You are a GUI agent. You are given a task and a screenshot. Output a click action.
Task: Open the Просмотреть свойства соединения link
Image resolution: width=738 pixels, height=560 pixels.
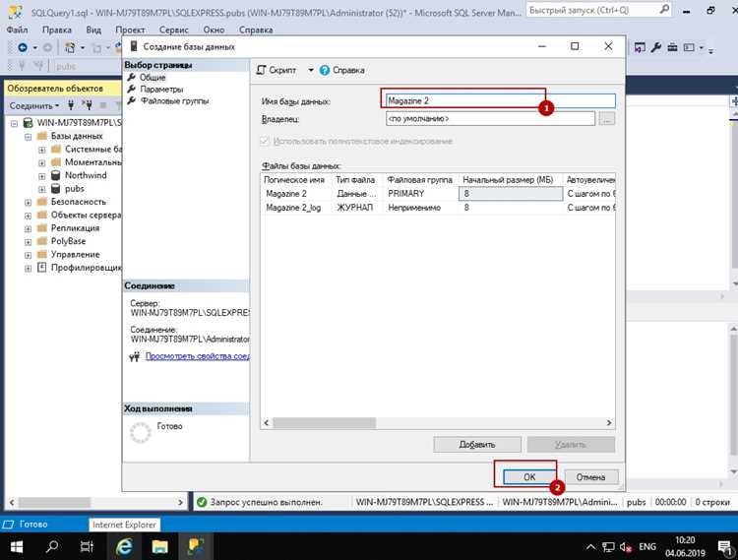pyautogui.click(x=197, y=356)
